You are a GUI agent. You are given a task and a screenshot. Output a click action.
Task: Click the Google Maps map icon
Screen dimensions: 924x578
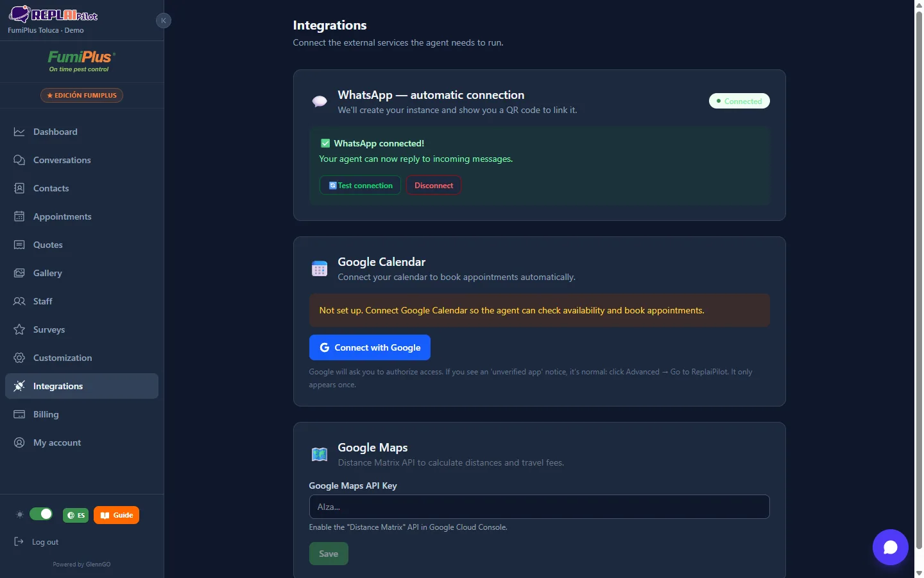(x=319, y=454)
